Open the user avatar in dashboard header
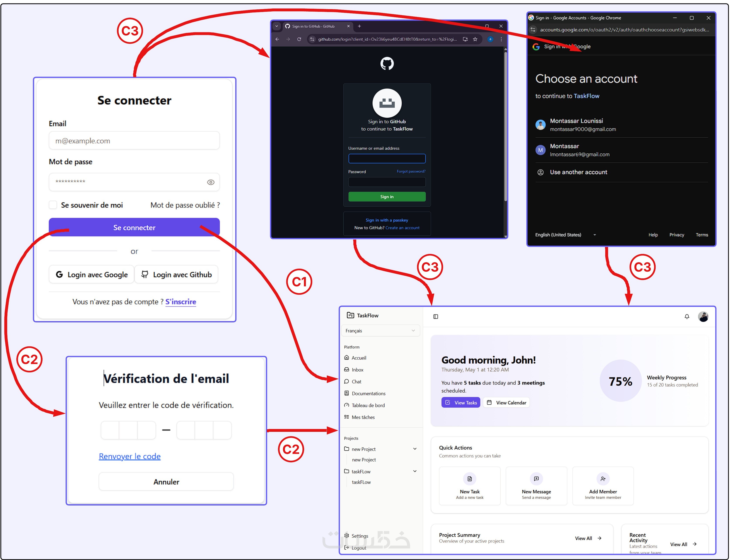The width and height of the screenshot is (733, 560). click(703, 317)
